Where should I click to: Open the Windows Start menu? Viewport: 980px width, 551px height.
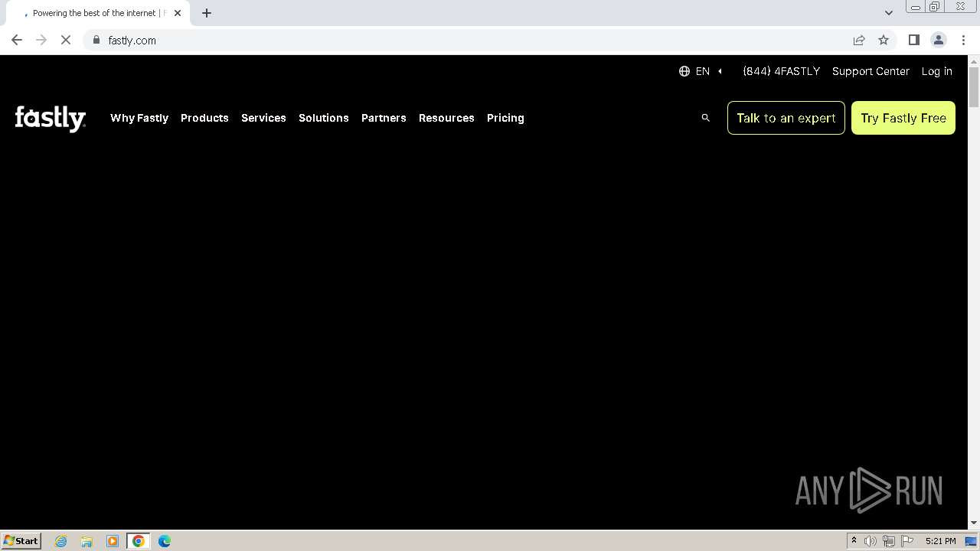pyautogui.click(x=21, y=540)
